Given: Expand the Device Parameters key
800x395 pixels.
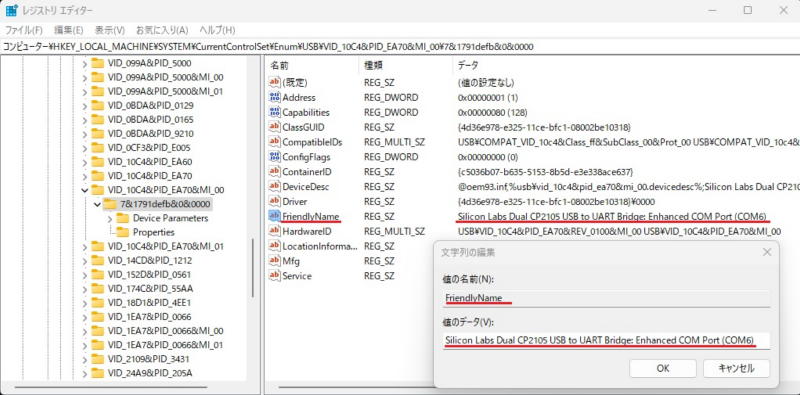Looking at the screenshot, I should tap(110, 218).
